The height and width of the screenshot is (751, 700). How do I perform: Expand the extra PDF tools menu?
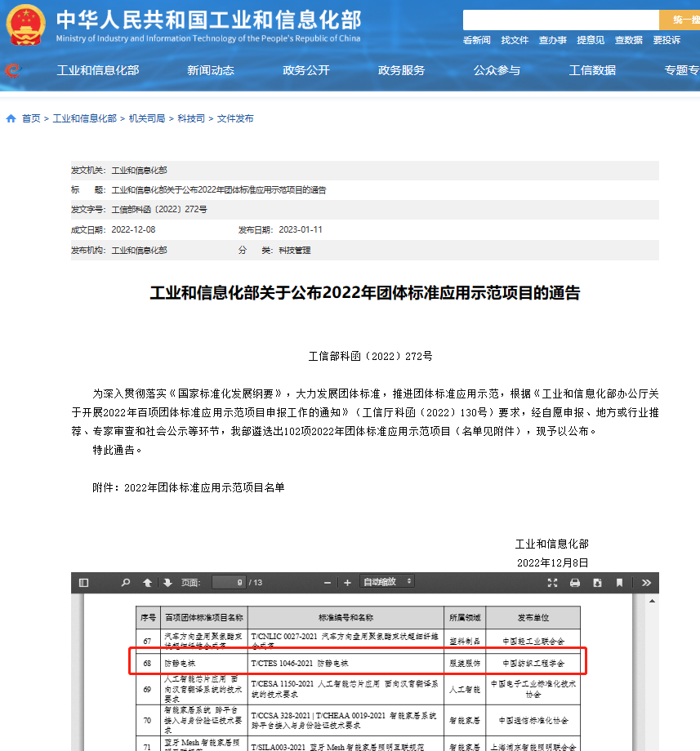tap(645, 582)
